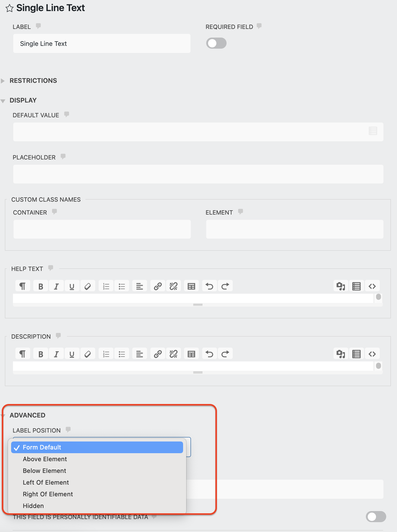The image size is (397, 532).
Task: Click italic icon in Description editor
Action: [x=56, y=354]
